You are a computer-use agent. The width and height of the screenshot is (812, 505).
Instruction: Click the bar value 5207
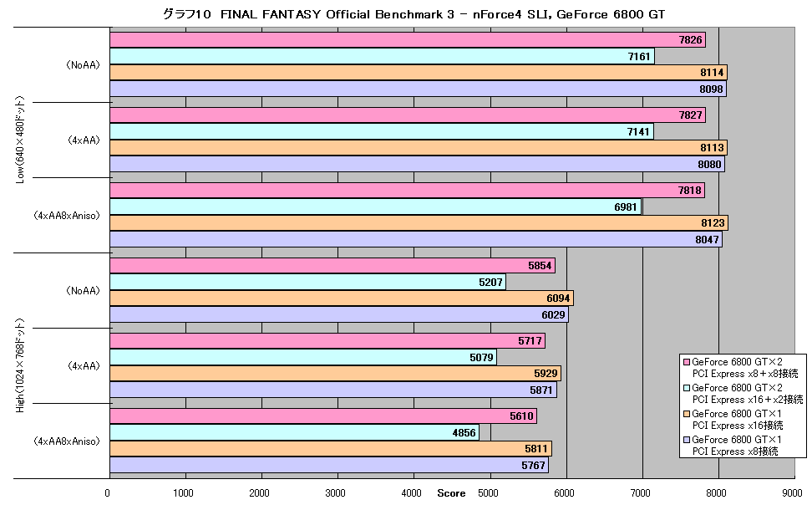click(490, 282)
